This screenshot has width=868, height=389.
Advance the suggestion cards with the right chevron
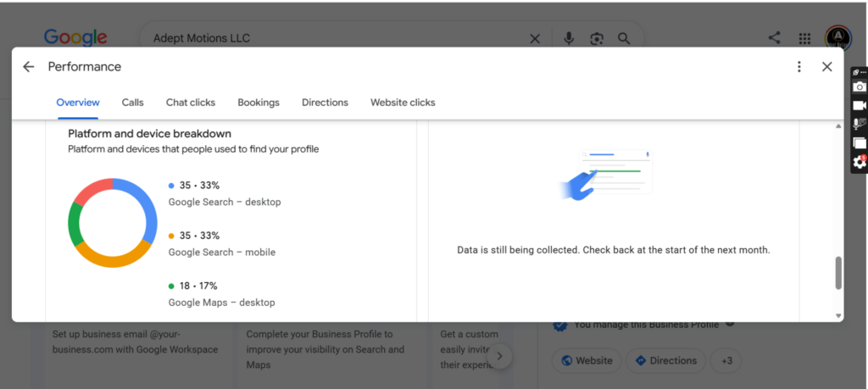(500, 356)
